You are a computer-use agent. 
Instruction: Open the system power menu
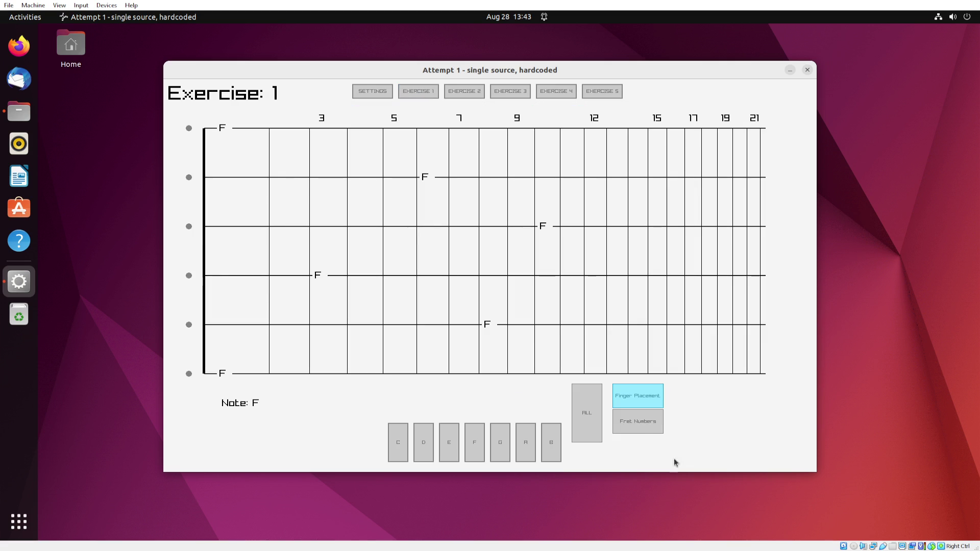[967, 17]
